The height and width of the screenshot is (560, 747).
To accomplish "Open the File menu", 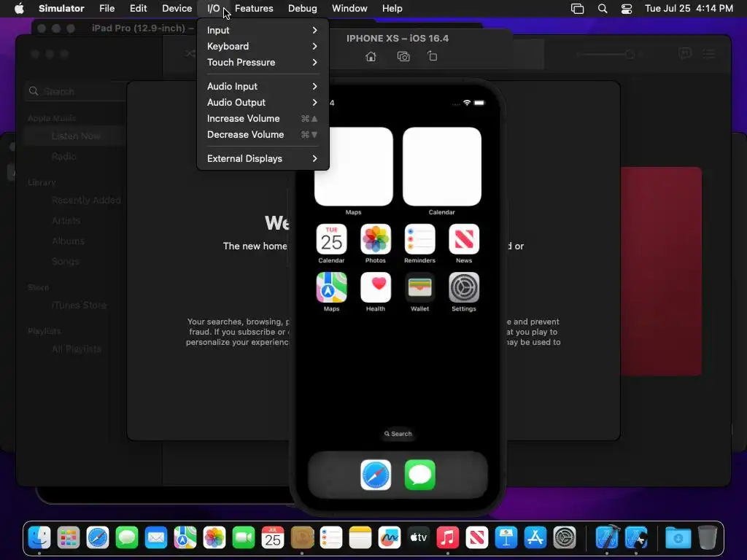I will point(107,9).
